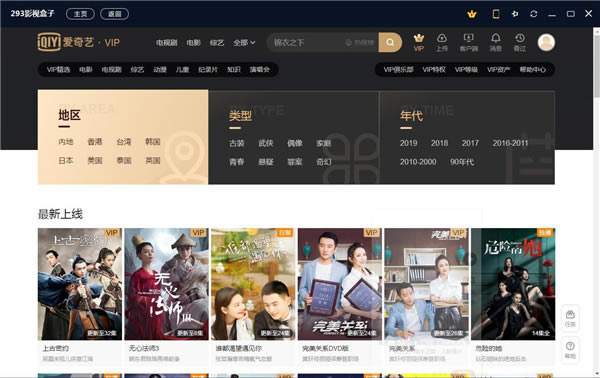Click the gold crown in title bar
Viewport: 600px width, 378px height.
coord(472,14)
